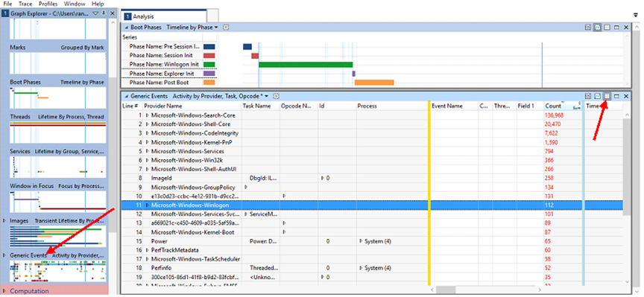
Task: Maximize the Generic Events panel
Action: pos(616,96)
